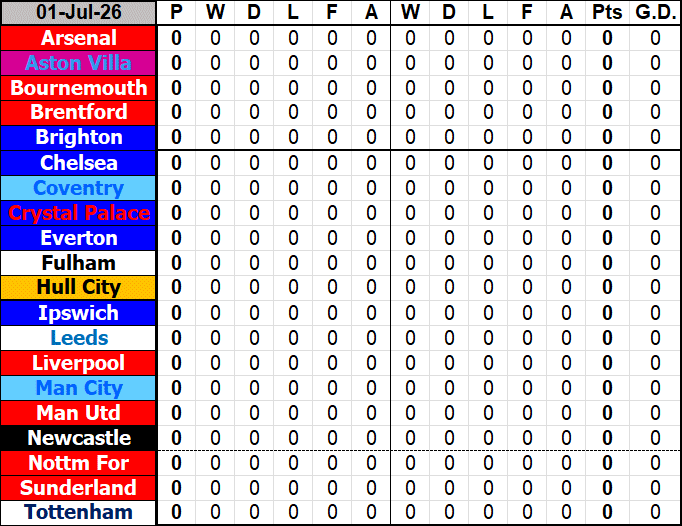Select the Pts column header
Viewport: 682px width, 526px height.
tap(607, 13)
